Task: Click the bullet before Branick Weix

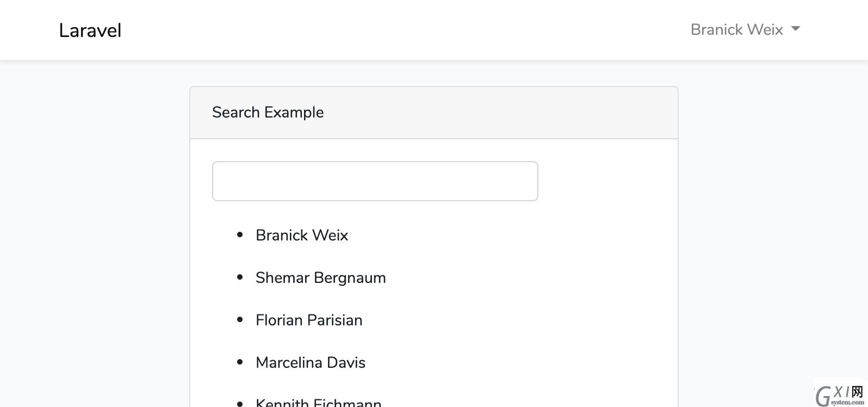Action: pos(240,235)
